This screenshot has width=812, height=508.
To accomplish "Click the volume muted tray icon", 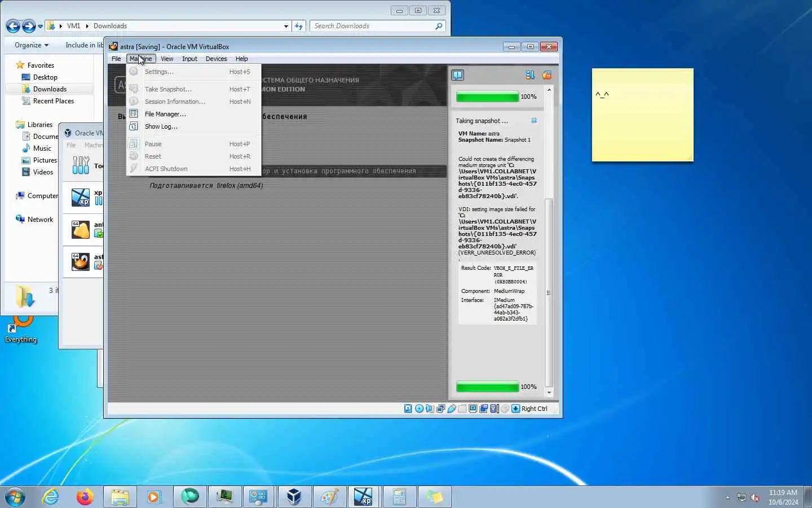I will 755,497.
